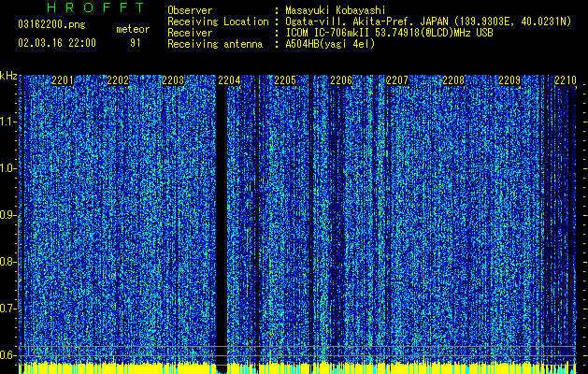Click the 2204 time marker

(x=229, y=80)
